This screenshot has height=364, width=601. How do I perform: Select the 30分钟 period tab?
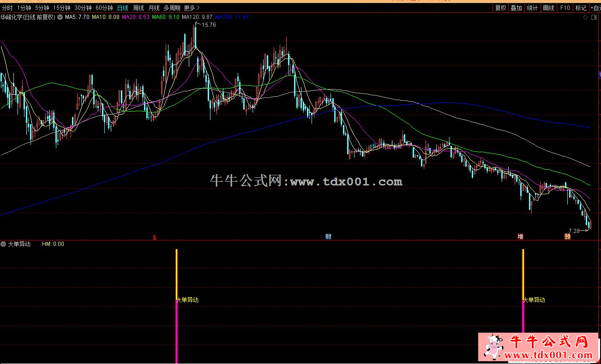(83, 8)
